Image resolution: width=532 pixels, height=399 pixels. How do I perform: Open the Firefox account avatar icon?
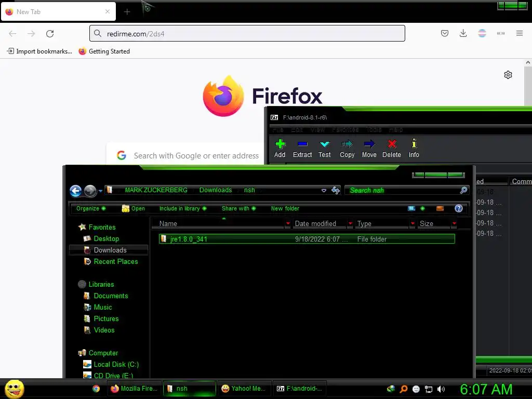coord(482,33)
